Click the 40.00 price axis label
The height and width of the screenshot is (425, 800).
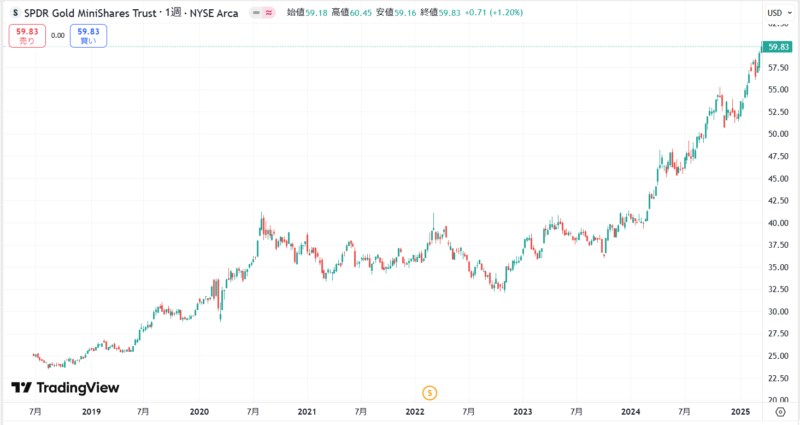pos(778,223)
